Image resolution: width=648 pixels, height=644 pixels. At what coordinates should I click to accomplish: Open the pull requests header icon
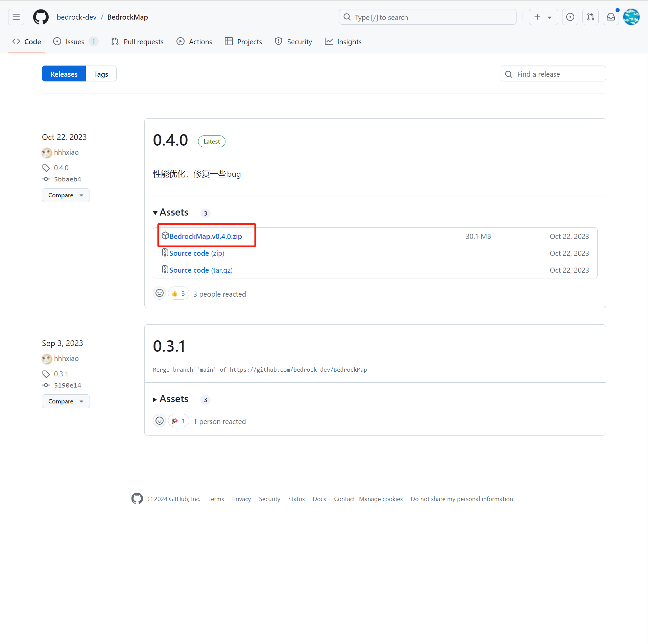pos(591,17)
